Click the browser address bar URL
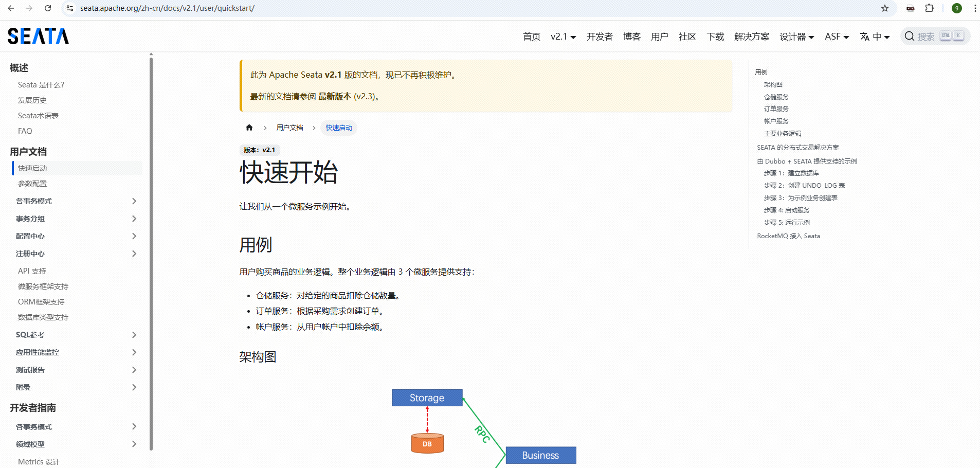Screen dimensions: 980x468 [167, 8]
